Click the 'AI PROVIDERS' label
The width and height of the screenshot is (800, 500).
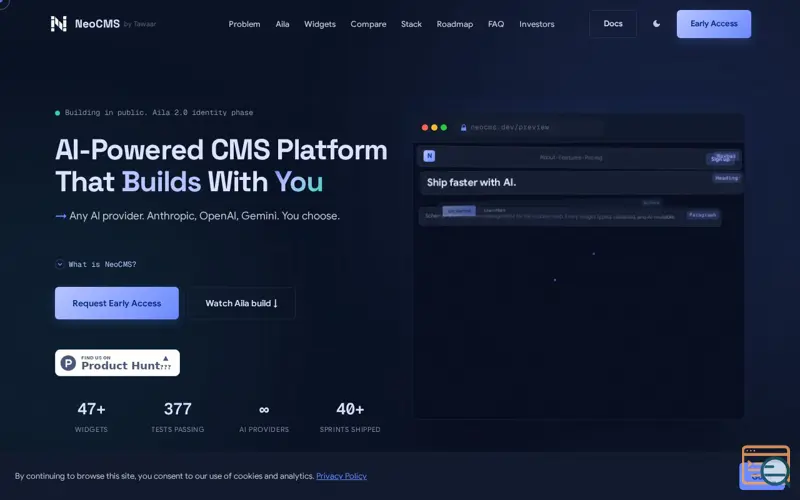[264, 430]
